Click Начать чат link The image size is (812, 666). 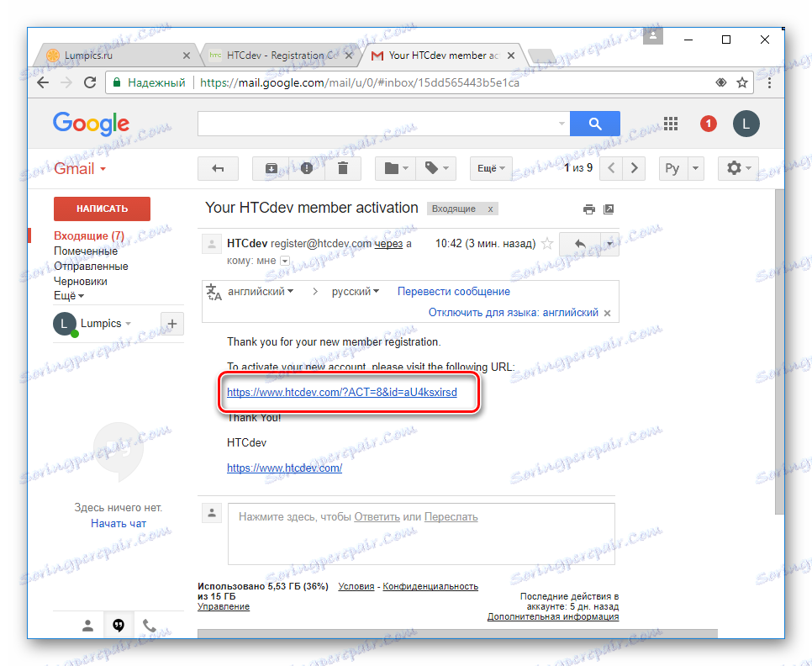tap(119, 524)
